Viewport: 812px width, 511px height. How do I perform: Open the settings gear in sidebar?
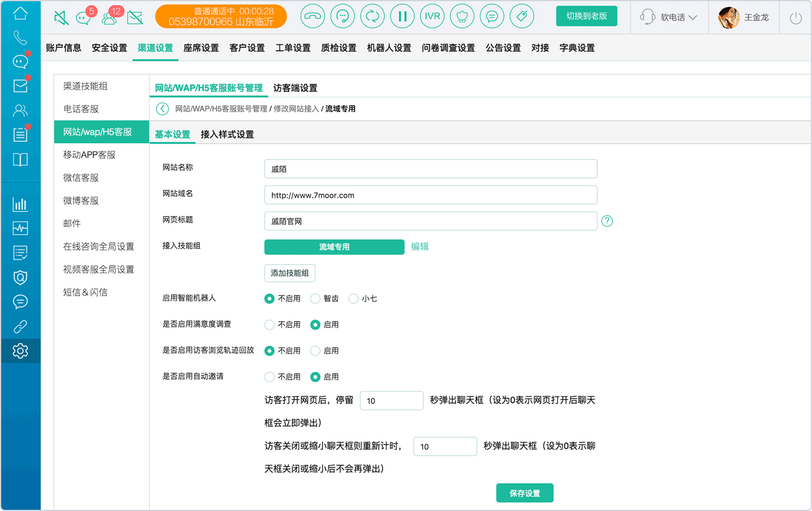point(20,351)
